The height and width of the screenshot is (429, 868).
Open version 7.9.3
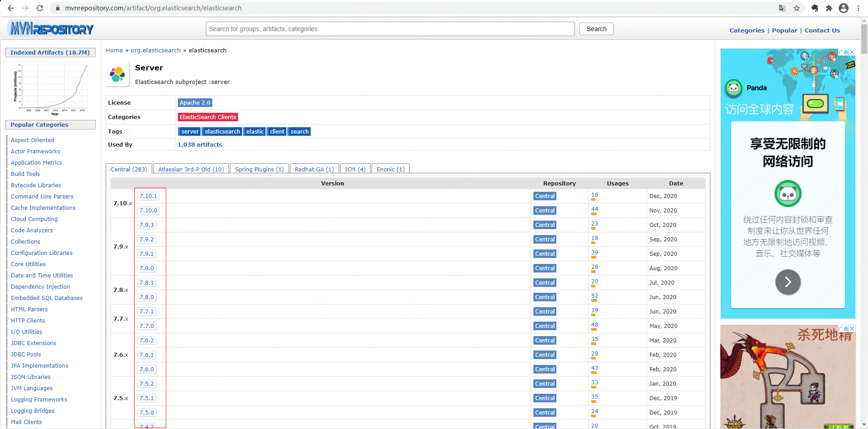pyautogui.click(x=146, y=225)
